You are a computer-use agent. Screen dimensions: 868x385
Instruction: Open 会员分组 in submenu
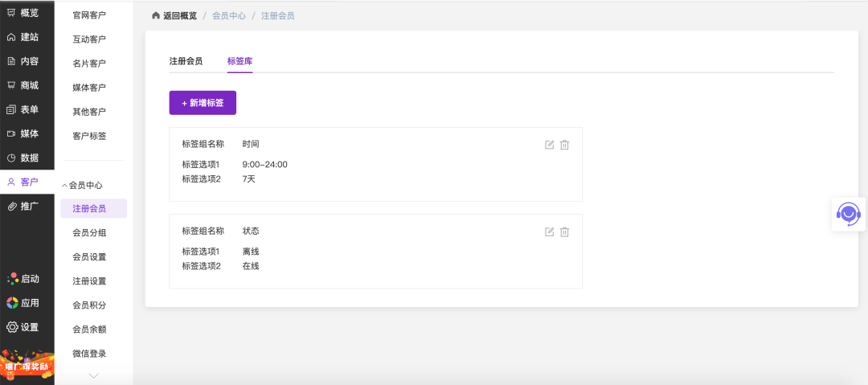tap(89, 232)
